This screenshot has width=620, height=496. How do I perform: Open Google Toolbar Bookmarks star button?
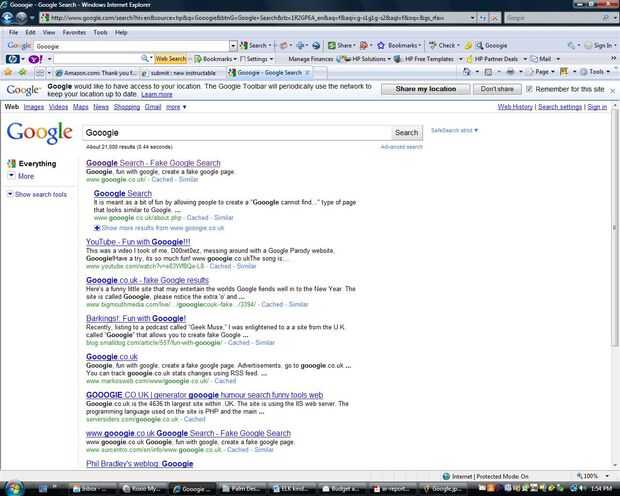(399, 45)
